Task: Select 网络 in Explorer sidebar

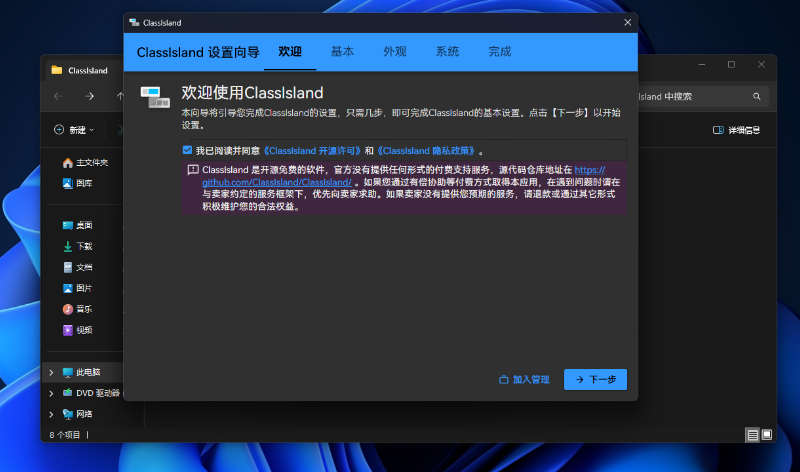Action: 78,414
